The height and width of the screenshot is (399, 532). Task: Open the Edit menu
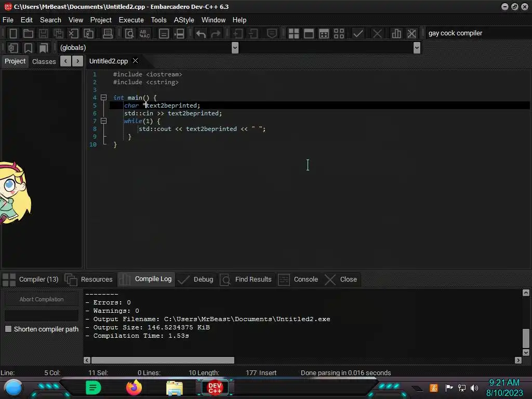click(26, 20)
